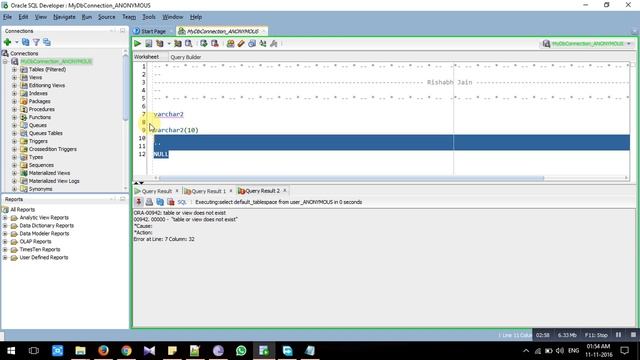
Task: Click the red delete icon in result toolbar
Action: click(x=171, y=202)
